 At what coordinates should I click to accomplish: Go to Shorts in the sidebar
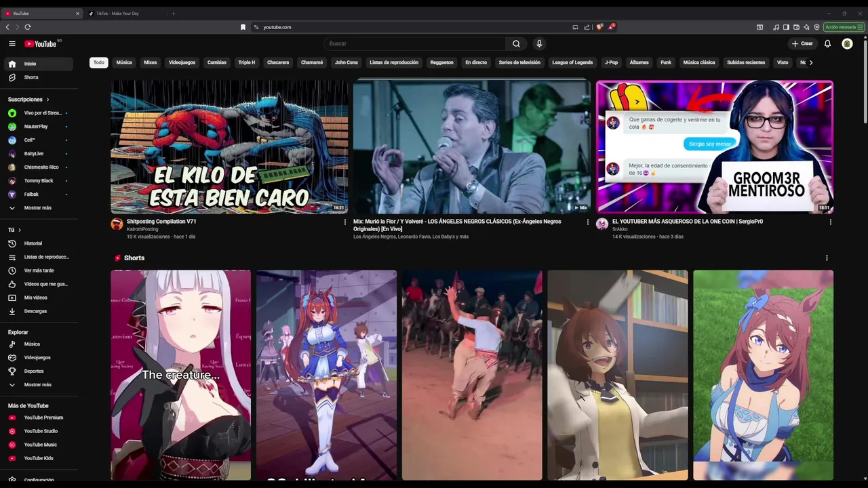pos(37,77)
